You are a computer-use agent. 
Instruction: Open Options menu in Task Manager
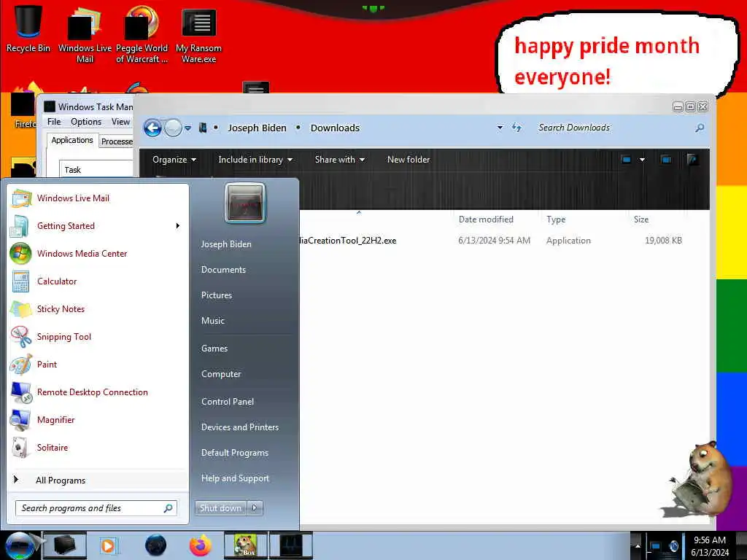point(86,122)
